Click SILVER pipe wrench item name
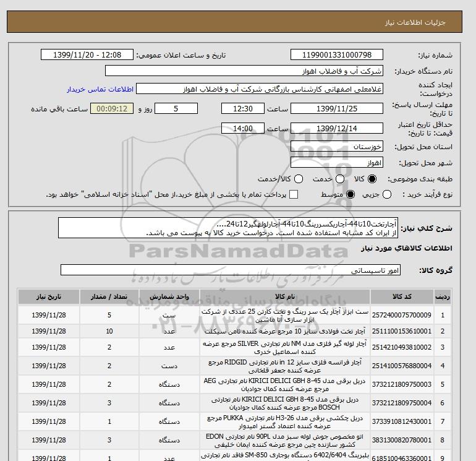Screen dimensions: 476x461 pos(285,347)
